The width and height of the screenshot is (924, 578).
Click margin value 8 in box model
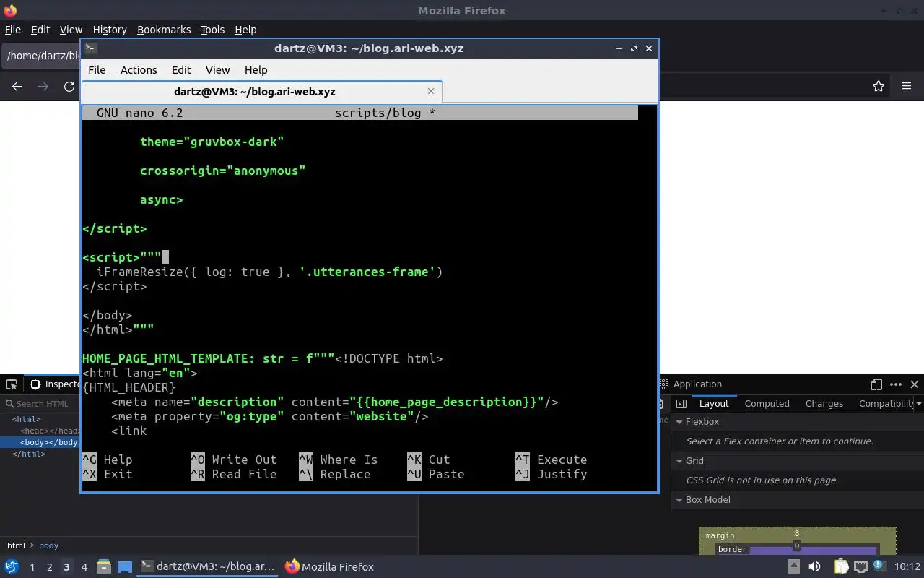pos(797,534)
